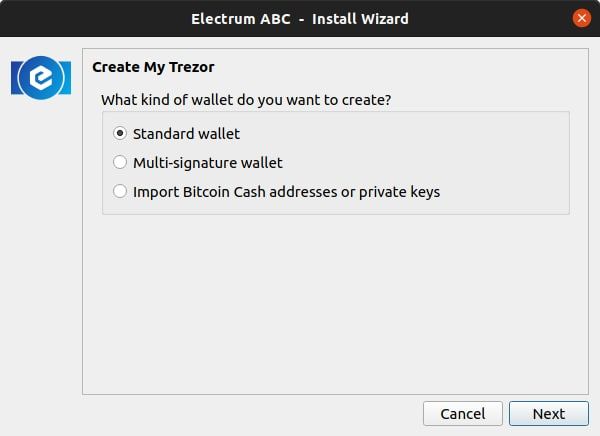Click "Install Wizard" in the window title

[x=359, y=18]
